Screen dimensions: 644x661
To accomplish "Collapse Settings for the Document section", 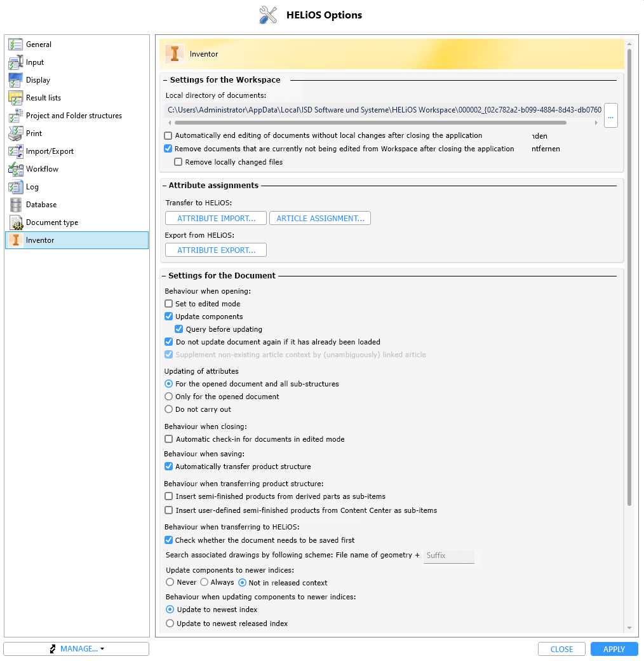I will [164, 276].
